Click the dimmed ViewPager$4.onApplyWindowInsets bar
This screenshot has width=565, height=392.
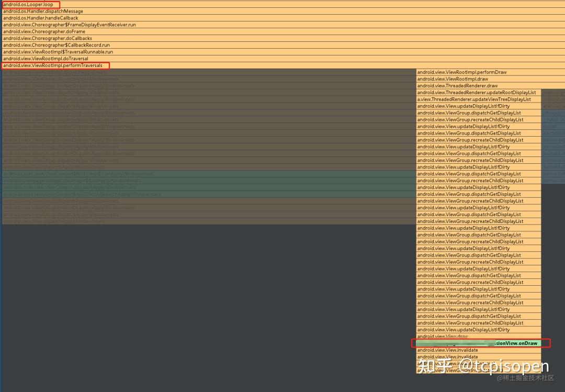click(209, 181)
